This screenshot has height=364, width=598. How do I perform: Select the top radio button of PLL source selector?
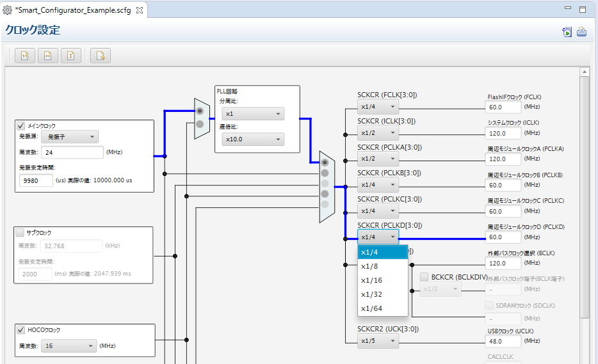200,111
